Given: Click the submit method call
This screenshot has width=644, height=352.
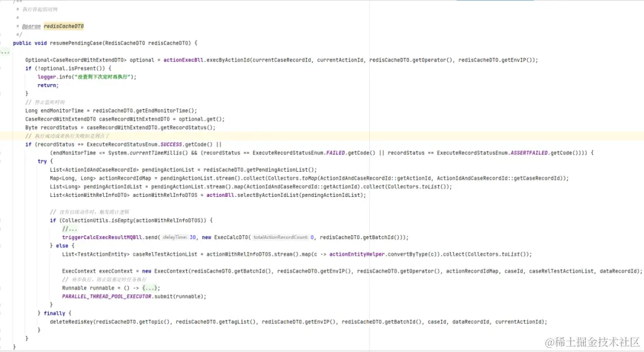Looking at the screenshot, I should [x=163, y=297].
